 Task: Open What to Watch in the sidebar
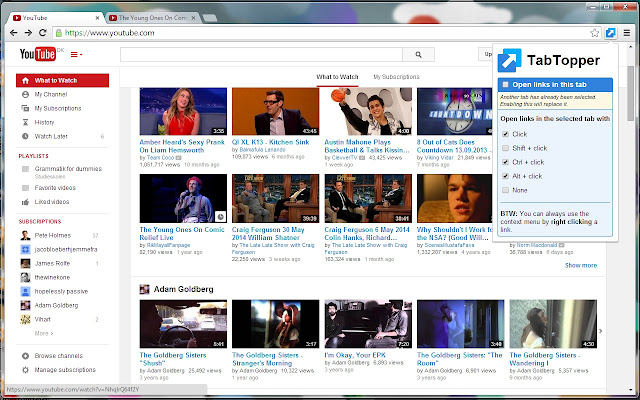pos(62,80)
